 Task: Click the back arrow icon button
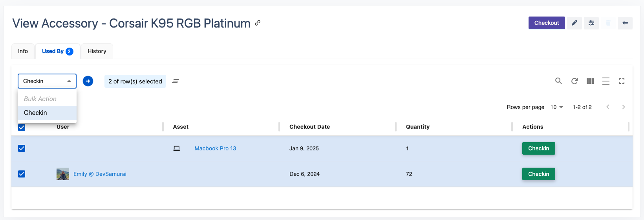click(x=625, y=23)
